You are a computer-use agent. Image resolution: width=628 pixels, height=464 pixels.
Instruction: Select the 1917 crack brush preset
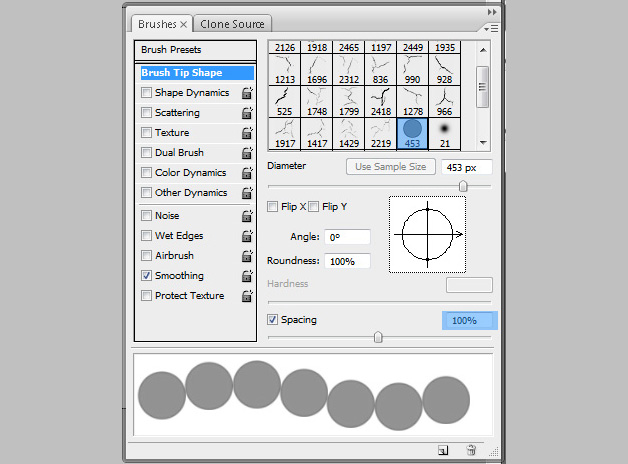point(284,134)
